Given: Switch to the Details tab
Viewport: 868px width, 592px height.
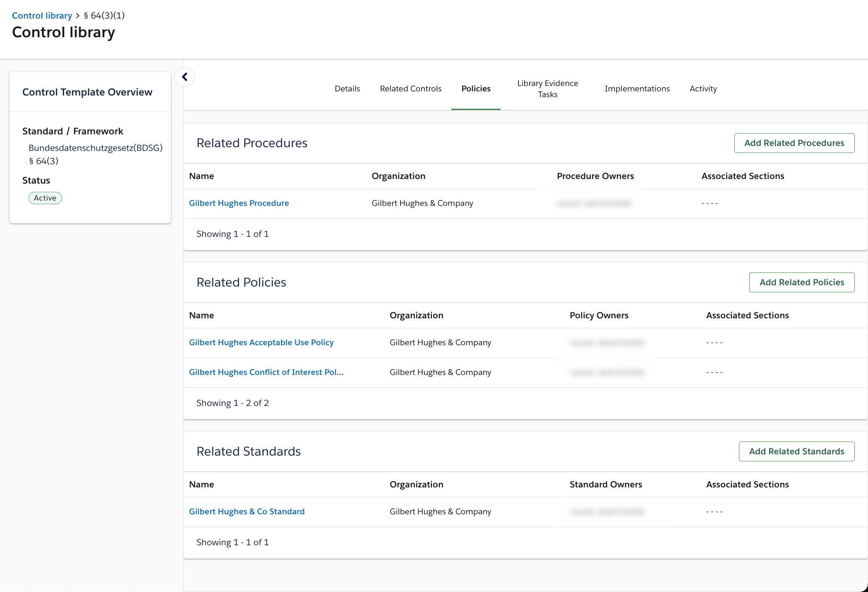Looking at the screenshot, I should 347,88.
